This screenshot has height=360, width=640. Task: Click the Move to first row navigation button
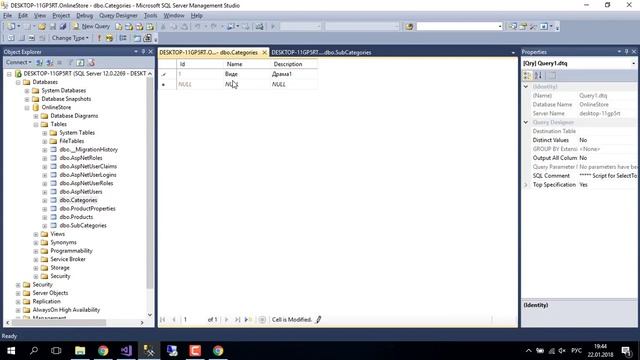[x=163, y=320]
